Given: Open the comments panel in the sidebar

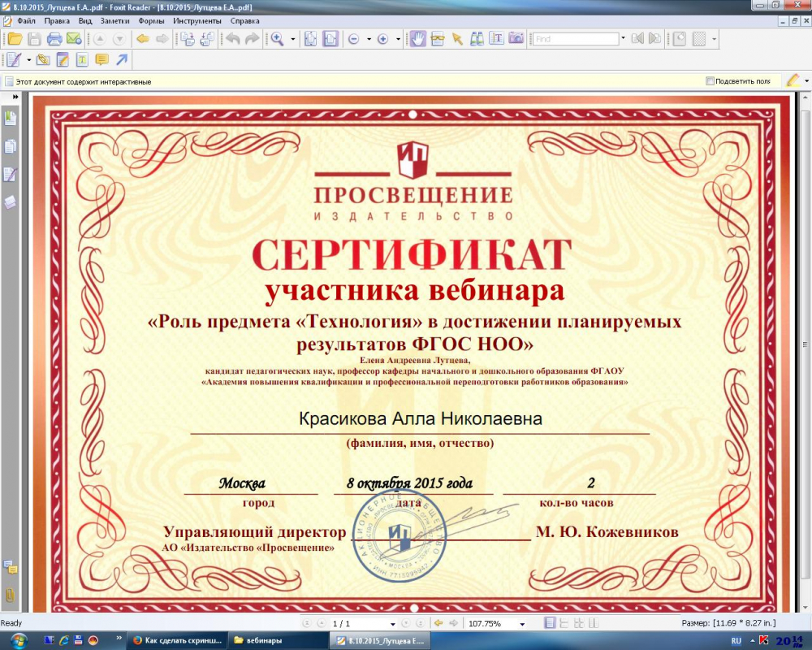Looking at the screenshot, I should pos(10,568).
